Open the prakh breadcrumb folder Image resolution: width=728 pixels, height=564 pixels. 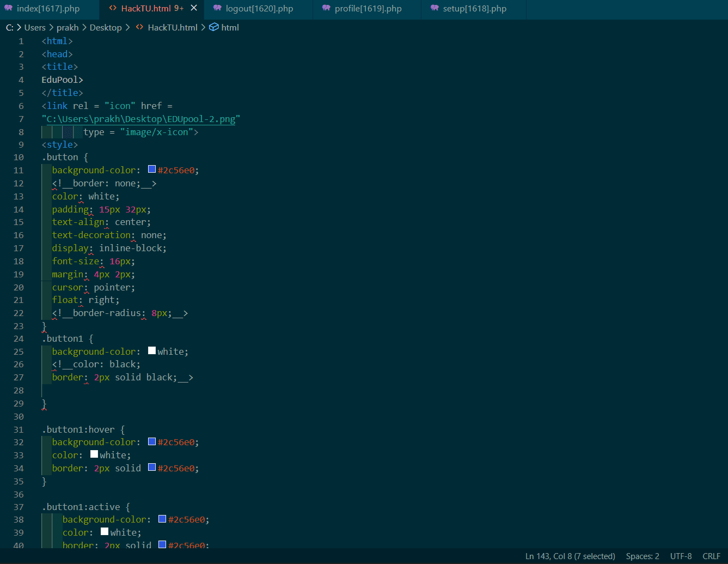[x=68, y=27]
